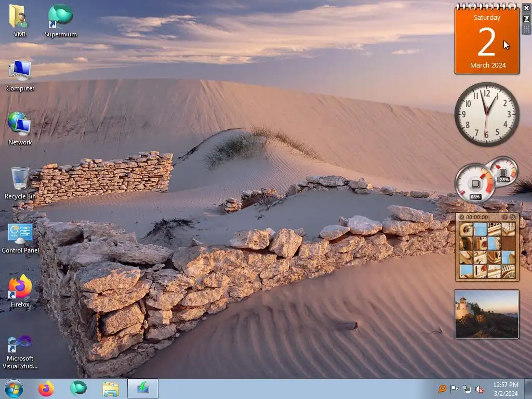This screenshot has width=532, height=399.
Task: Select the Firefox desktop shortcut
Action: pos(20,291)
